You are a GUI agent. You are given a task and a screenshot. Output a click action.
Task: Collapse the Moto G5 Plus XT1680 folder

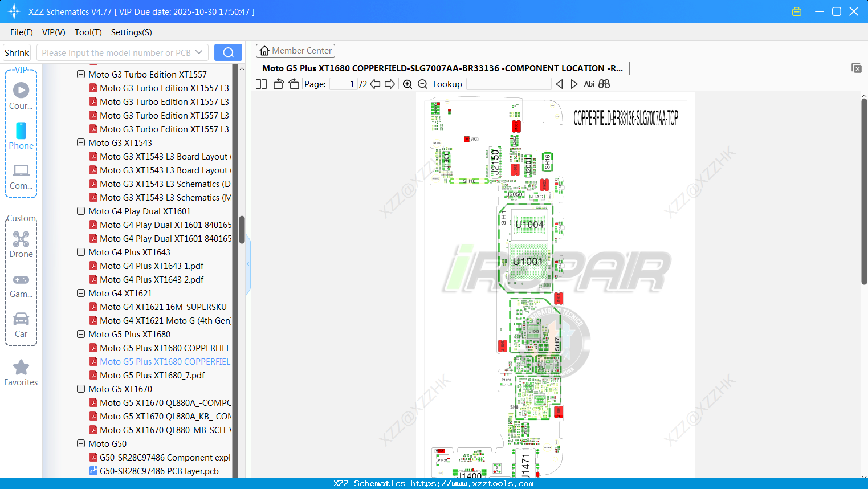(x=81, y=334)
